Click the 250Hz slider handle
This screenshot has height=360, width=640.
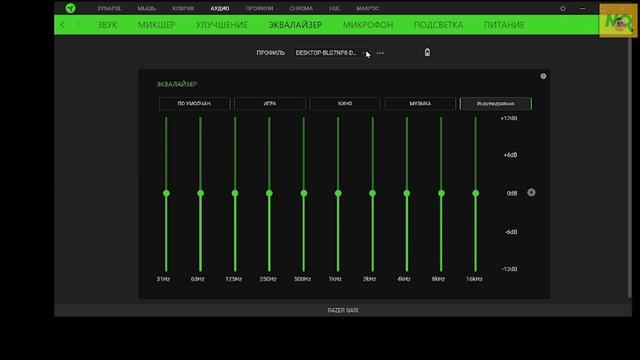tap(269, 193)
